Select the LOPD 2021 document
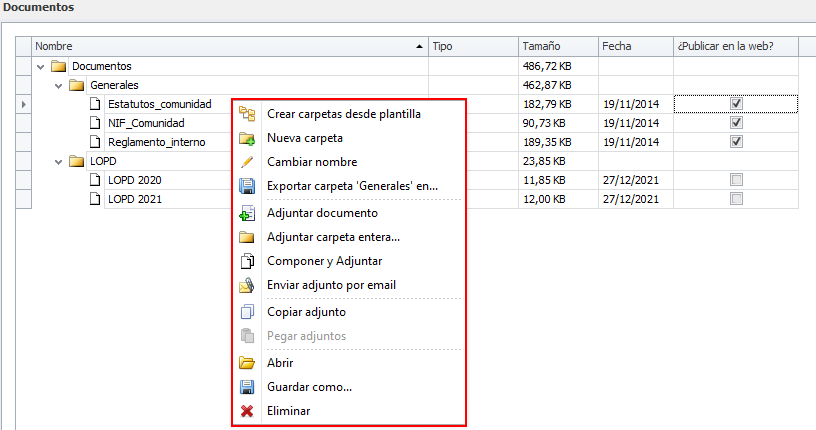The height and width of the screenshot is (430, 816). (135, 199)
